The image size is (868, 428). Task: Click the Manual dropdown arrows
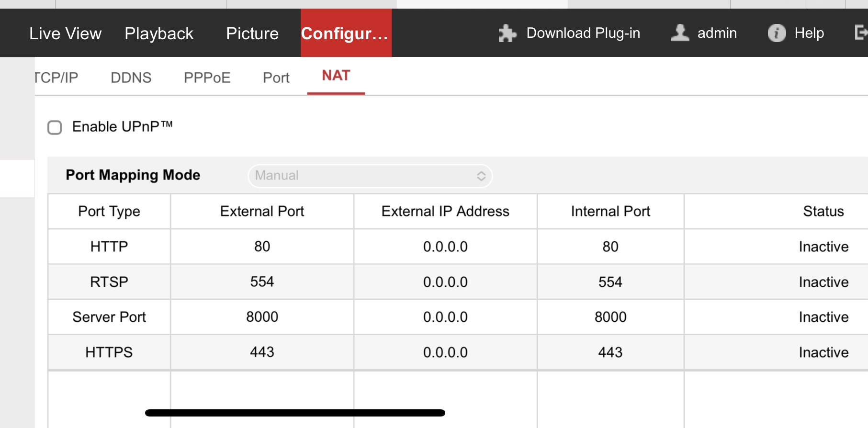481,176
